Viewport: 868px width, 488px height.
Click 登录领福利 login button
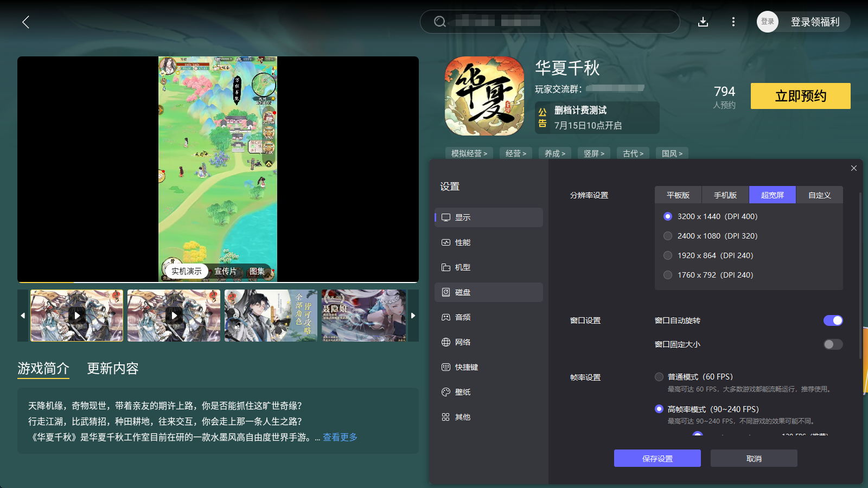815,22
